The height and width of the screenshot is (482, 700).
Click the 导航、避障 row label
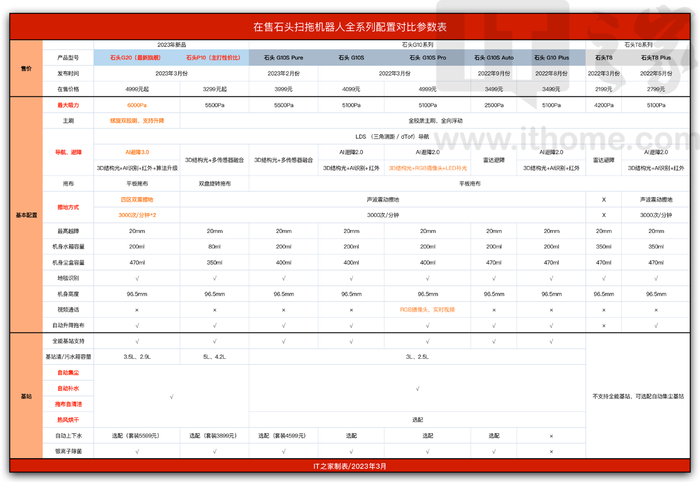[x=68, y=152]
